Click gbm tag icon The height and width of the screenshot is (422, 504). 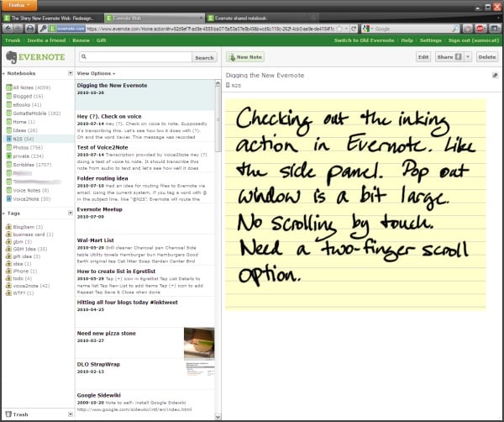pos(8,241)
